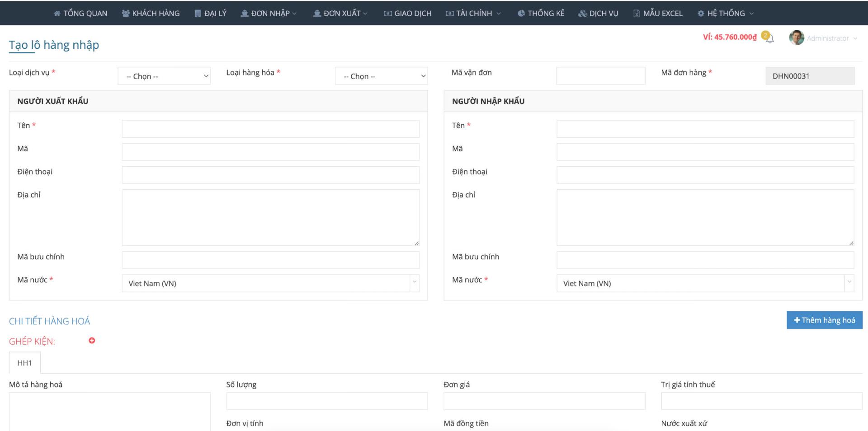Click the Administrator avatar picture
Image resolution: width=868 pixels, height=431 pixels.
tap(796, 38)
